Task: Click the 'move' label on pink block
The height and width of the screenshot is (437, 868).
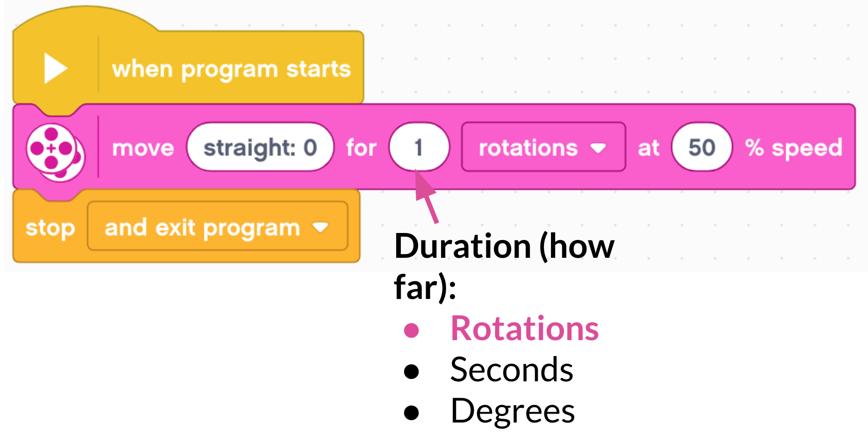Action: (x=143, y=148)
